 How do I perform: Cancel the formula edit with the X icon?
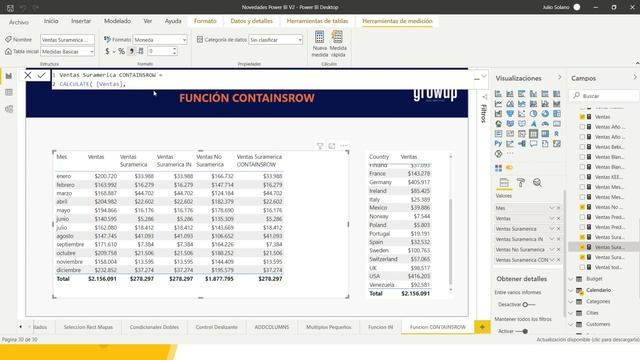point(28,75)
